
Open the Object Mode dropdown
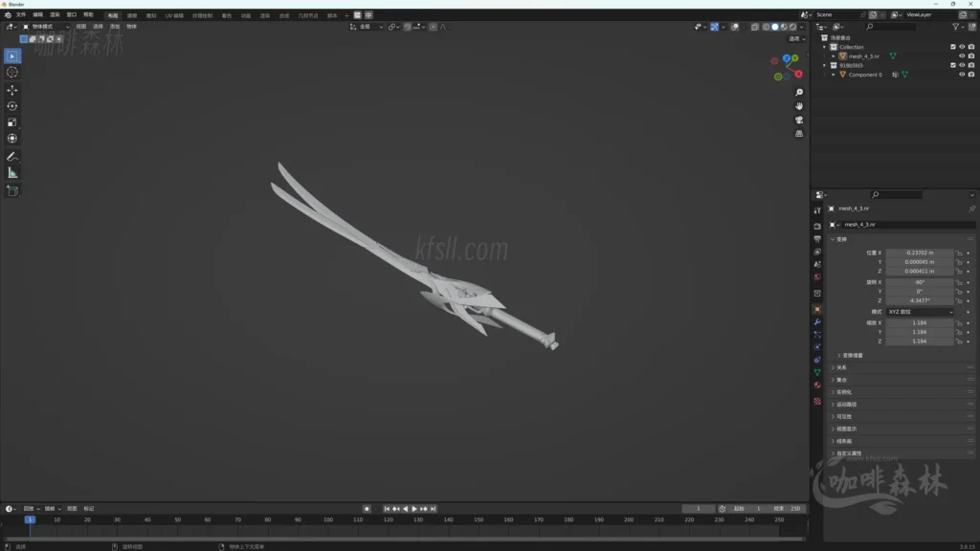coord(46,27)
